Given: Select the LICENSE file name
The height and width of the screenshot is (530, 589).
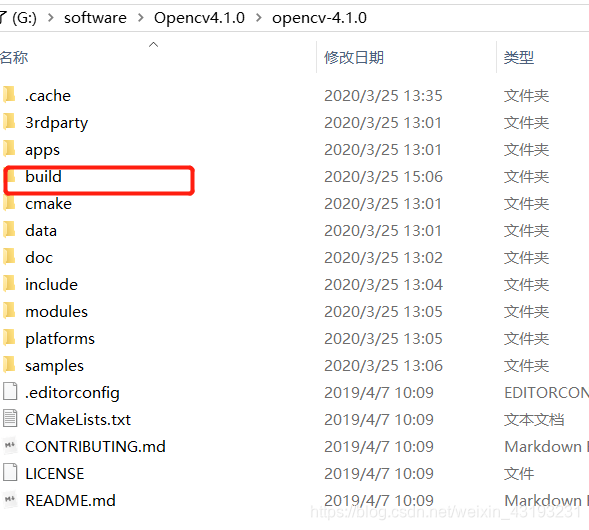Looking at the screenshot, I should [54, 474].
